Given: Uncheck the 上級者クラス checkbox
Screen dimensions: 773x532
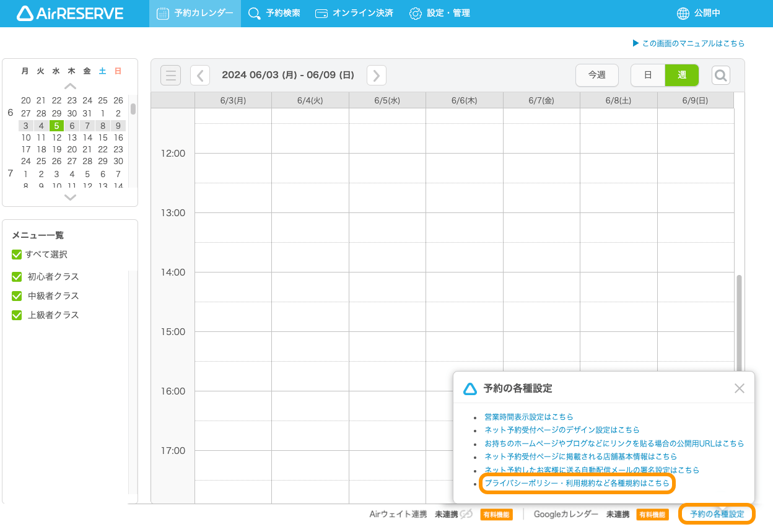Looking at the screenshot, I should point(17,315).
